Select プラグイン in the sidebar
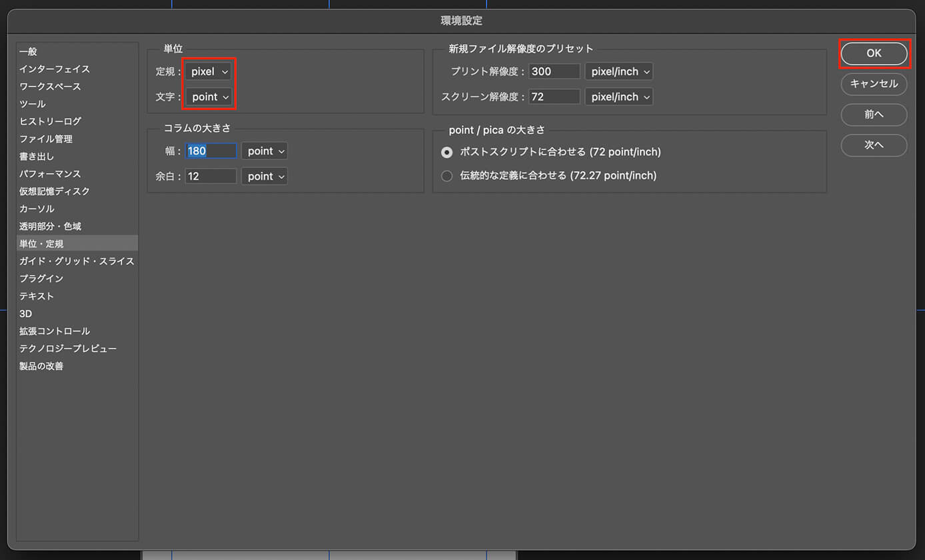Image resolution: width=925 pixels, height=560 pixels. (77, 278)
